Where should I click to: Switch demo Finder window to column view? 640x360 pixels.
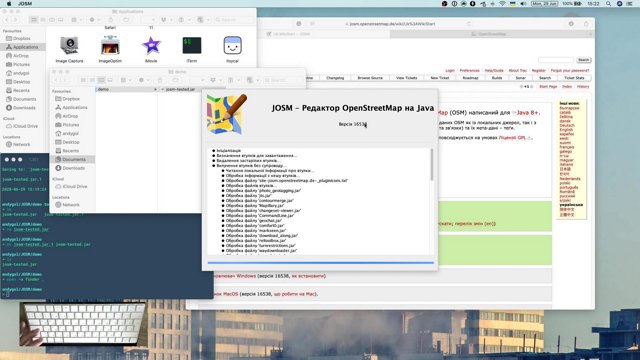click(101, 80)
